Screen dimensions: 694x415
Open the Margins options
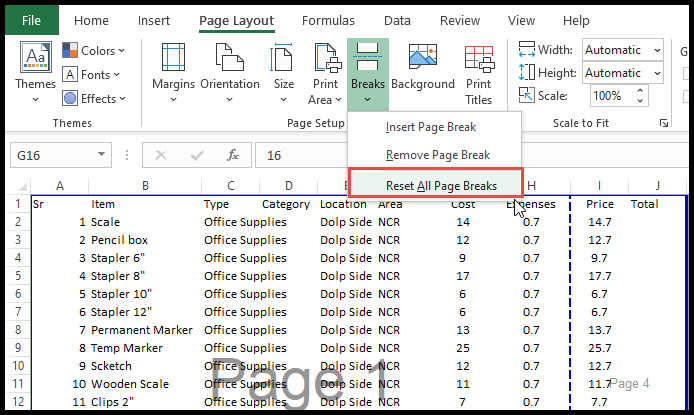click(174, 73)
